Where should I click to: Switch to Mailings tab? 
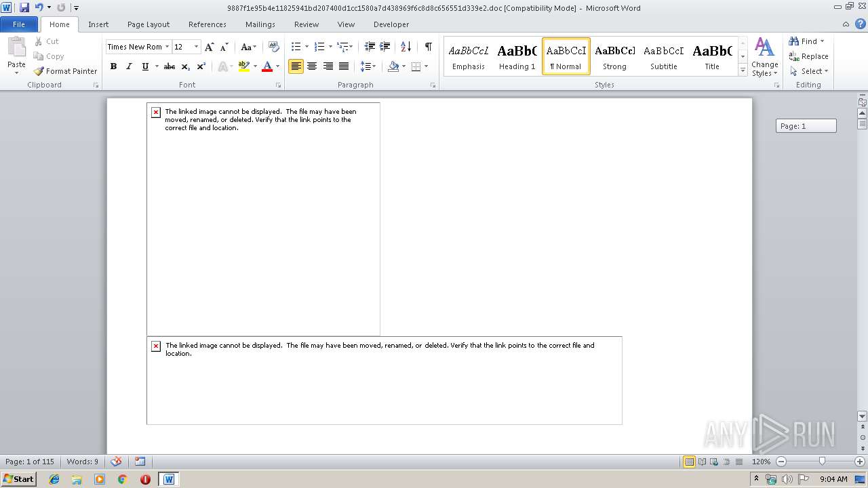tap(260, 24)
